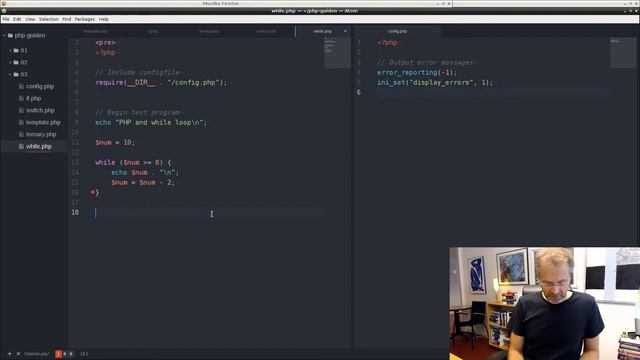The image size is (640, 360).
Task: Click the $num = $num - 2; line
Action: (x=143, y=182)
